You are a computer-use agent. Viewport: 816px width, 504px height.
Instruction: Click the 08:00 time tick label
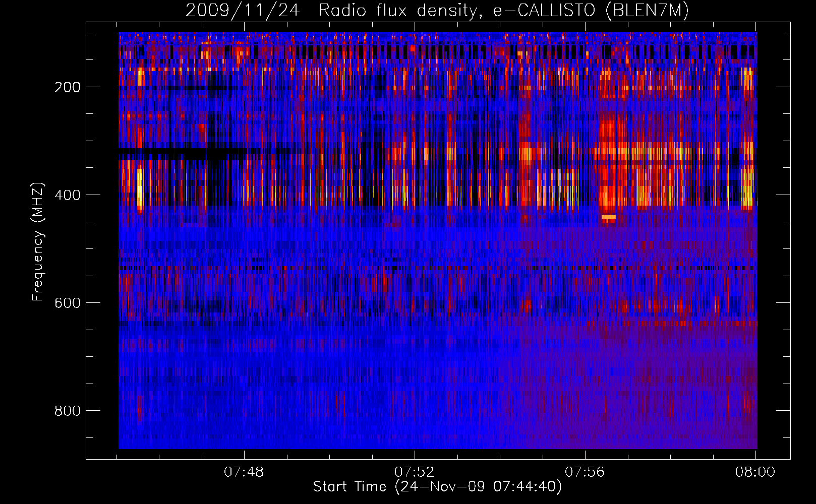point(755,472)
